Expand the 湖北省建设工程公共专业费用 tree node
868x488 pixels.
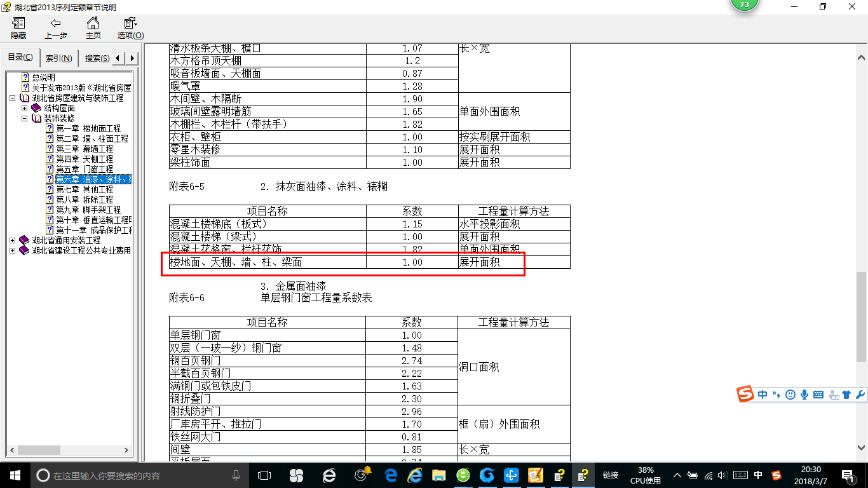(x=13, y=250)
